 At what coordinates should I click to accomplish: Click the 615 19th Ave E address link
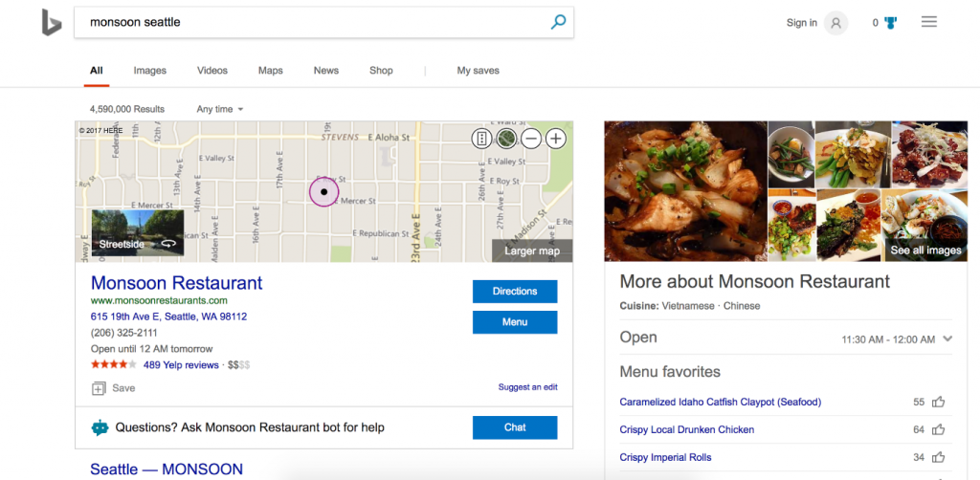168,316
